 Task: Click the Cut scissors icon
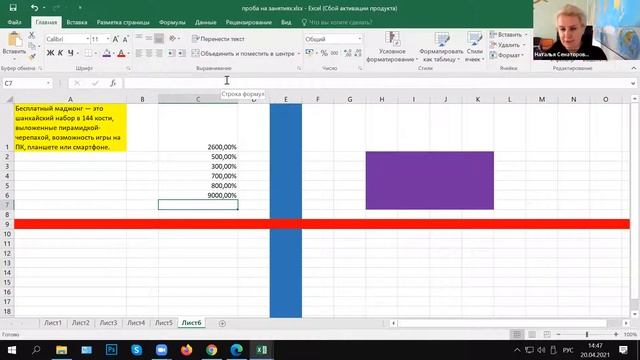click(x=31, y=36)
